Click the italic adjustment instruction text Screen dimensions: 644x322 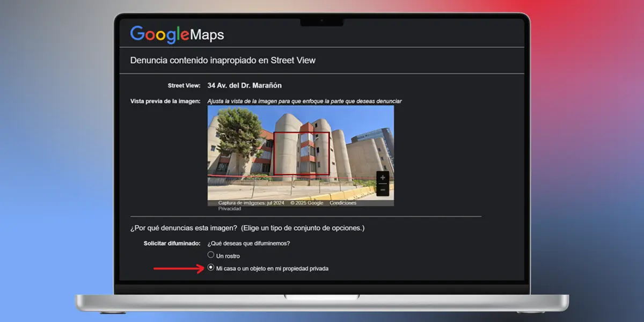[x=306, y=100]
